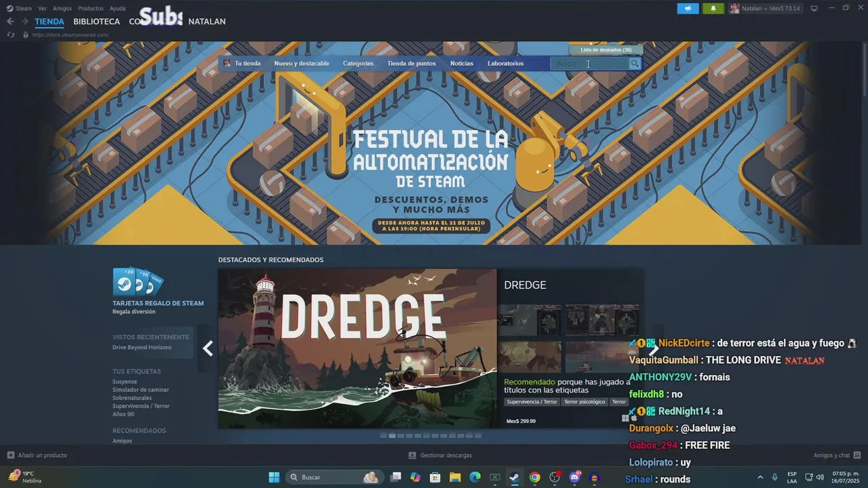Viewport: 868px width, 488px height.
Task: Go back with the Steam back arrow
Action: 10,22
